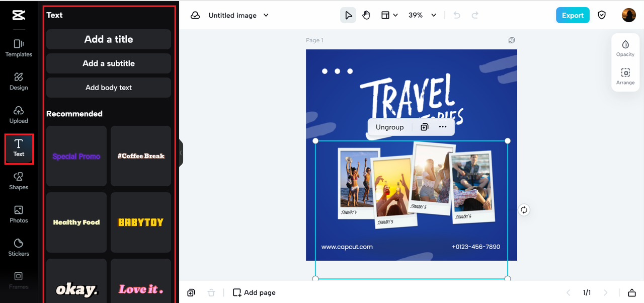Duplicate the selection from floating toolbar
Viewport: 644px width, 303px height.
tap(424, 127)
